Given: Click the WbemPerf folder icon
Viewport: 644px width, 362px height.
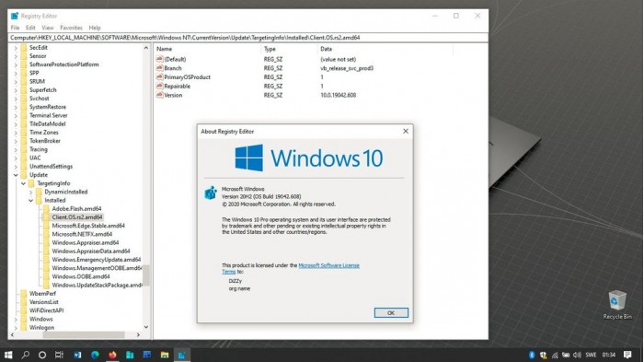Looking at the screenshot, I should [x=23, y=294].
